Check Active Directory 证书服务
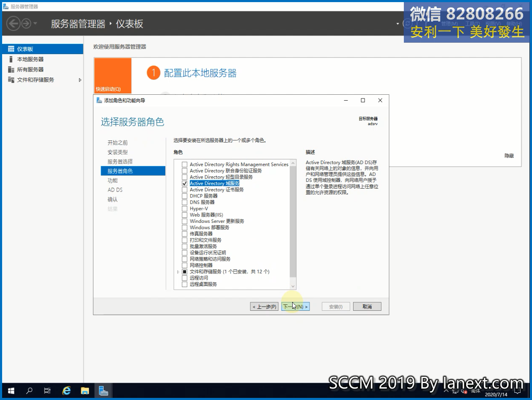This screenshot has width=532, height=400. click(x=184, y=190)
